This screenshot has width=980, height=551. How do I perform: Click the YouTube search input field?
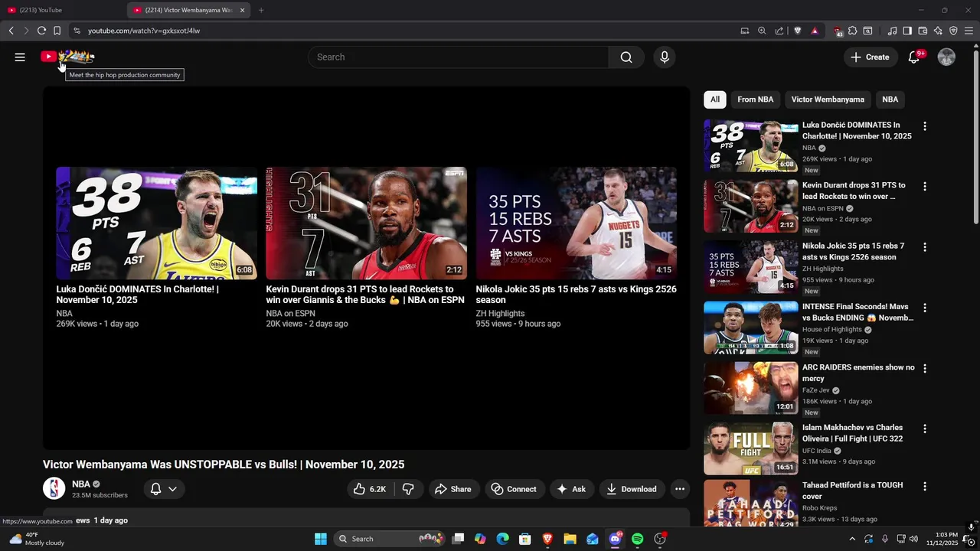click(458, 57)
